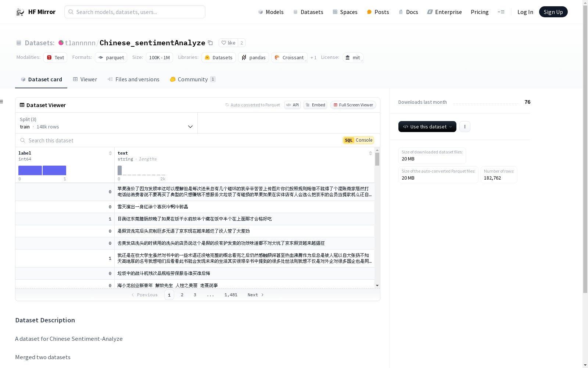Click the Sign Up button
The image size is (588, 368).
(553, 12)
